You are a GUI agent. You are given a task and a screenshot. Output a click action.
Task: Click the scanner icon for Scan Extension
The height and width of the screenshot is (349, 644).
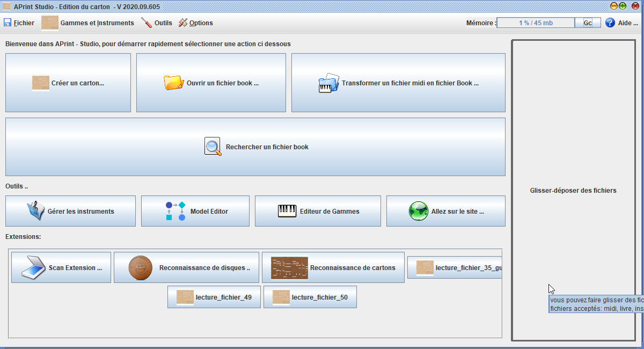[34, 267]
